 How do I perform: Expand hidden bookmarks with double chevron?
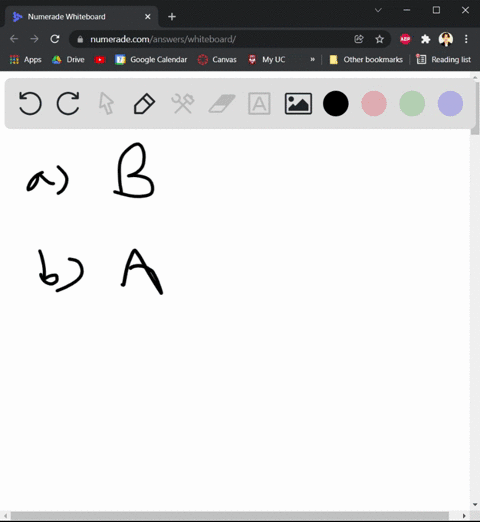(312, 59)
